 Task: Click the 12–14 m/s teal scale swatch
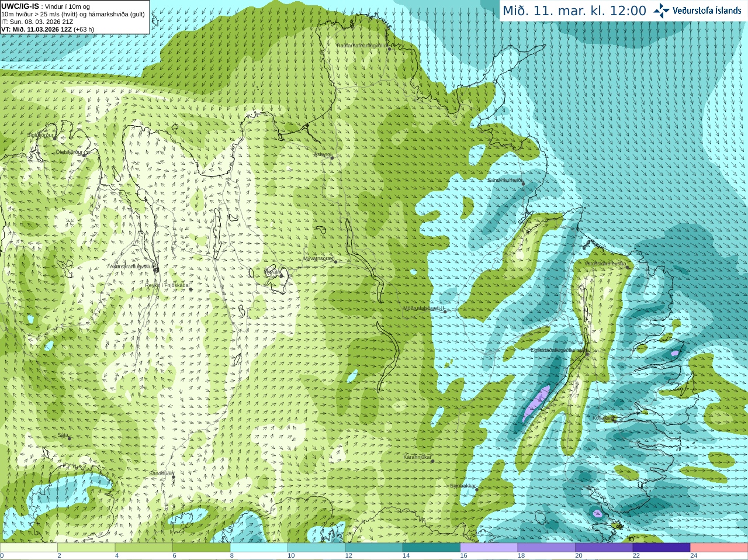tap(374, 548)
